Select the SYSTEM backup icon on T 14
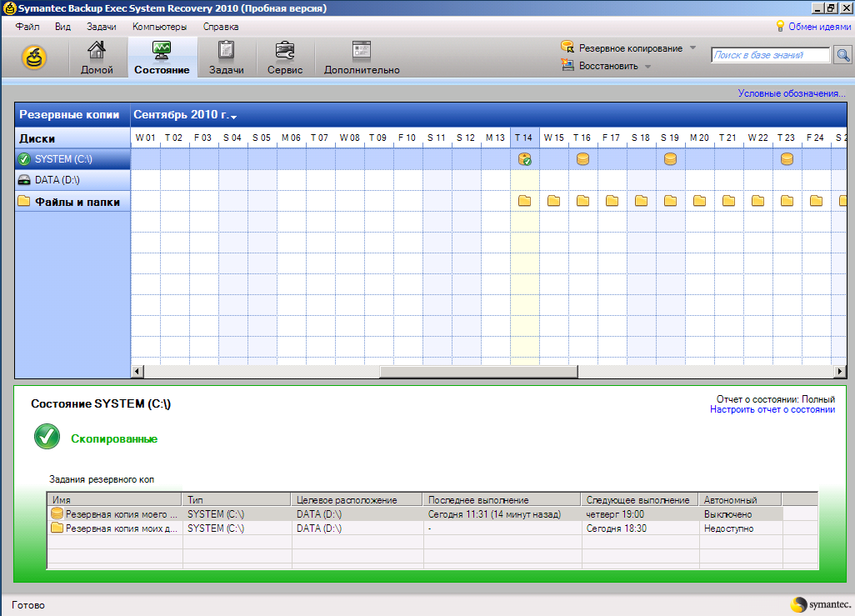This screenshot has height=616, width=855. [x=525, y=159]
